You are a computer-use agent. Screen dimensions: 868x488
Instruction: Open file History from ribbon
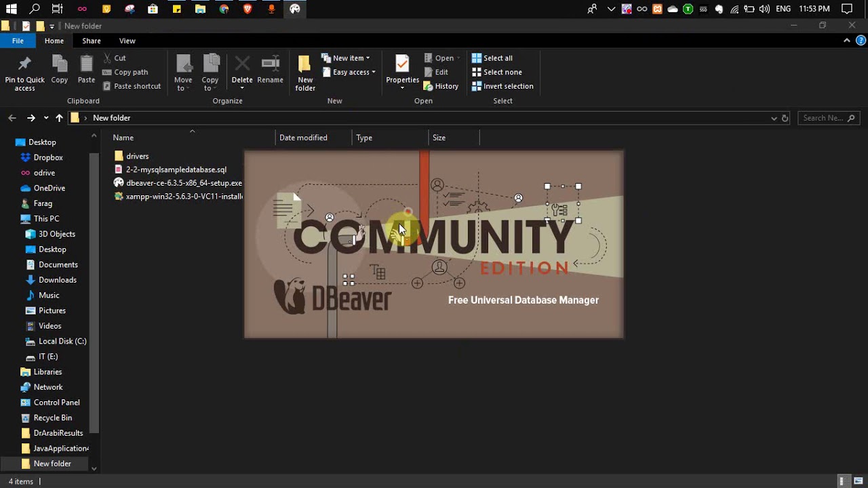coord(441,86)
